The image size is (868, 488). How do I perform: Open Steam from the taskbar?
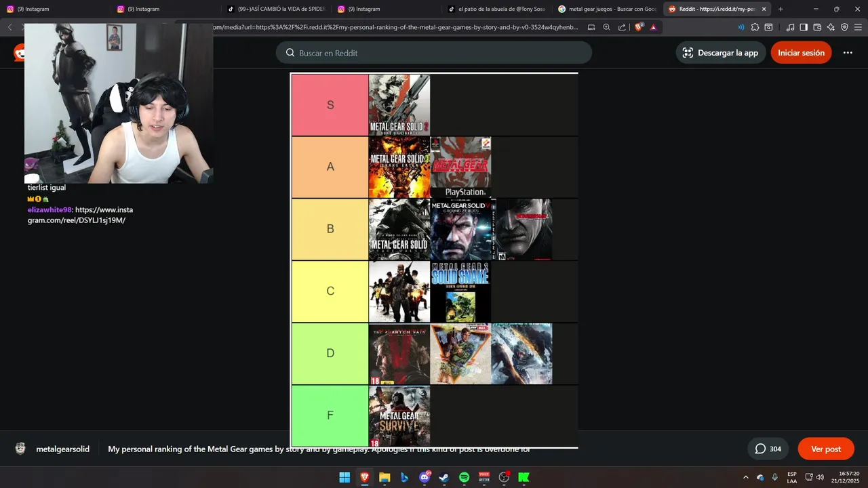[x=444, y=477]
